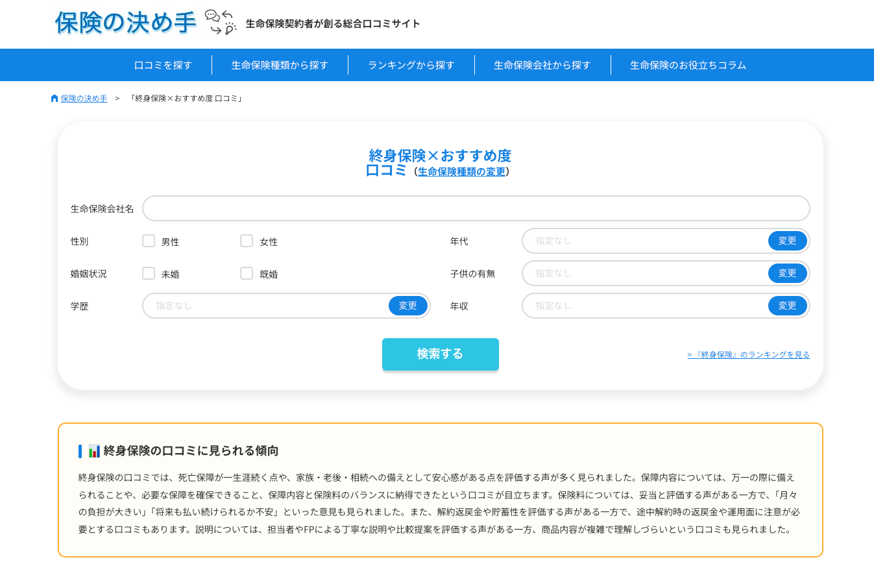Click the 終身保険の口コミに見られる傾向 heading

click(x=191, y=450)
